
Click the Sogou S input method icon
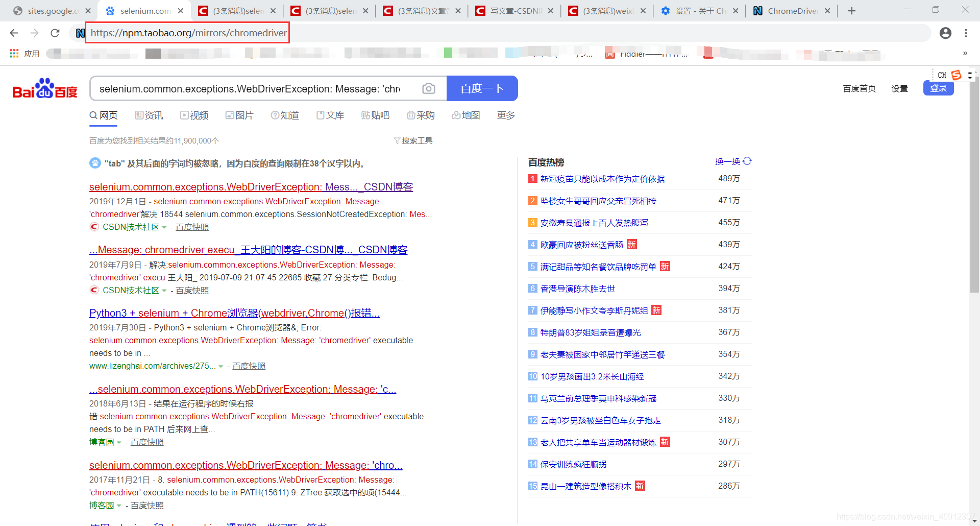pos(956,75)
